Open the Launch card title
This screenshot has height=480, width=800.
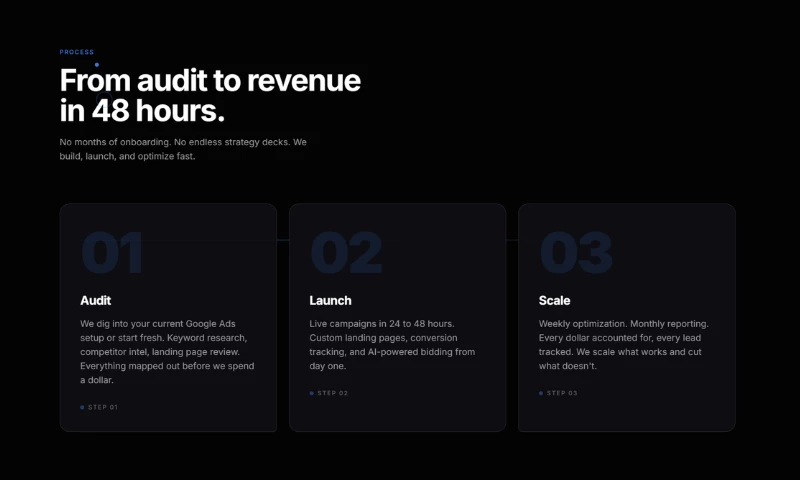coord(330,300)
